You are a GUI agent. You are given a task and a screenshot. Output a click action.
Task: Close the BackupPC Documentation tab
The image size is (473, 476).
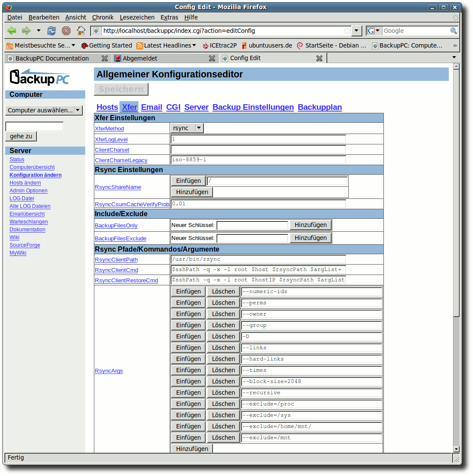104,58
